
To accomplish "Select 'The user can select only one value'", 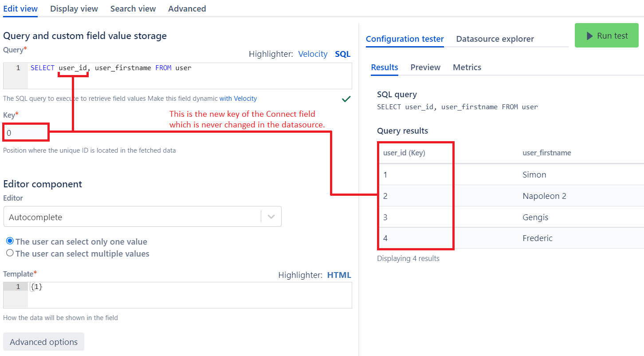I will pyautogui.click(x=10, y=241).
